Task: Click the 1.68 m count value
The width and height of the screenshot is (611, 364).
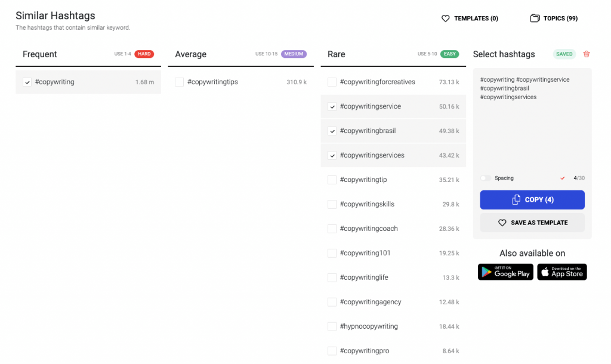Action: click(x=144, y=82)
